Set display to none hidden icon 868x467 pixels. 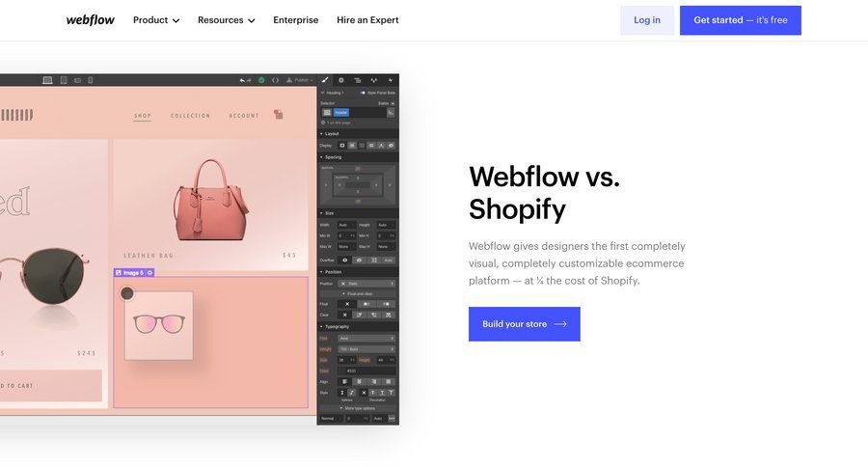click(391, 145)
